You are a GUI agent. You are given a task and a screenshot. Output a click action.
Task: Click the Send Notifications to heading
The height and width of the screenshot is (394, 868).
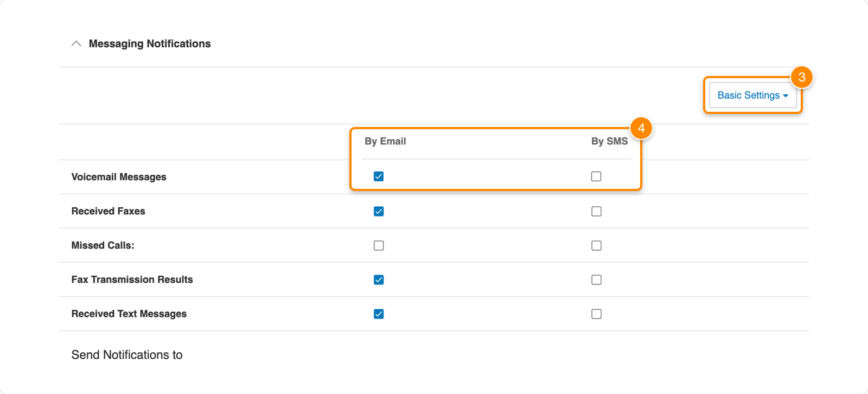127,354
